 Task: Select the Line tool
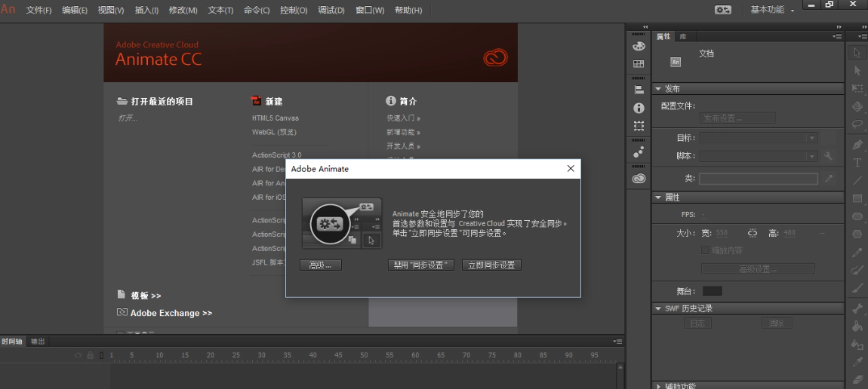(857, 180)
